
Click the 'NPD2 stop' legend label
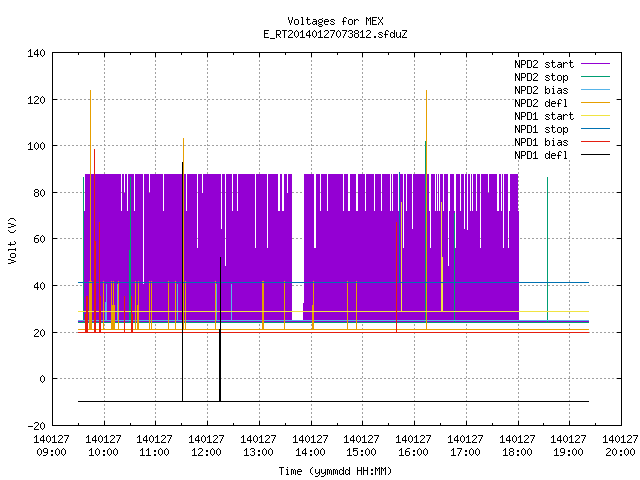(x=541, y=77)
